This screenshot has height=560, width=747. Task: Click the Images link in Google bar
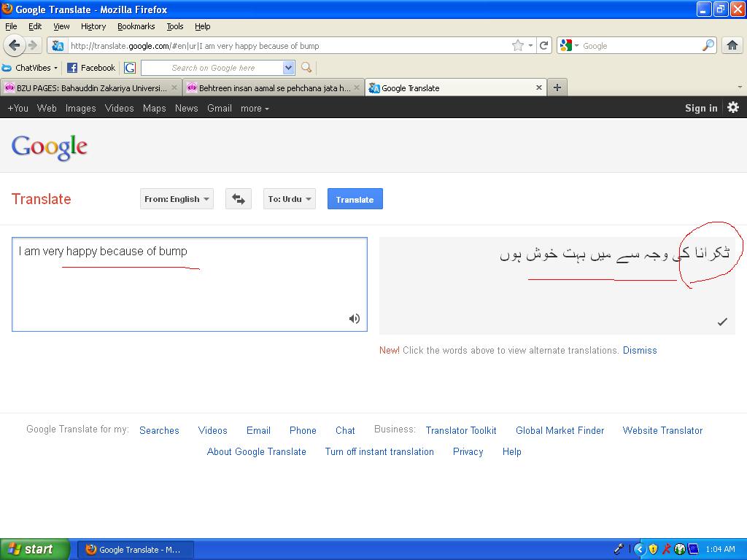(80, 108)
